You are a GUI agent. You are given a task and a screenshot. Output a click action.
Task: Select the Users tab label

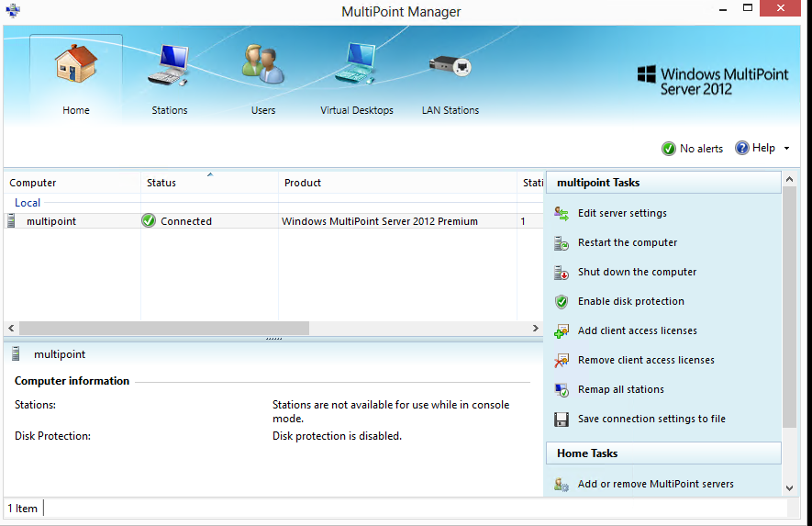(263, 110)
